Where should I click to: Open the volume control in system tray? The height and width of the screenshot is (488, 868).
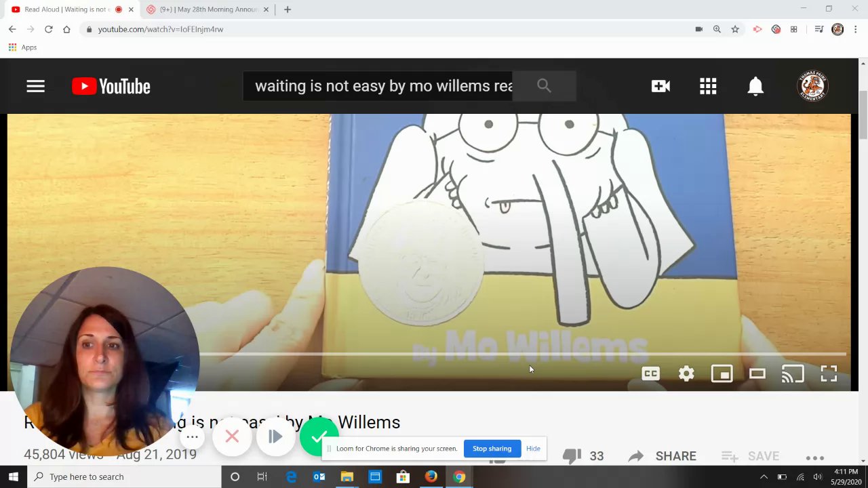(x=818, y=476)
